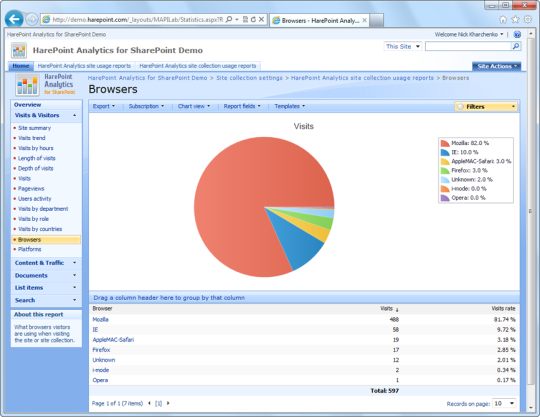Open the Platforms report
Viewport: 540px width, 417px height.
(30, 249)
